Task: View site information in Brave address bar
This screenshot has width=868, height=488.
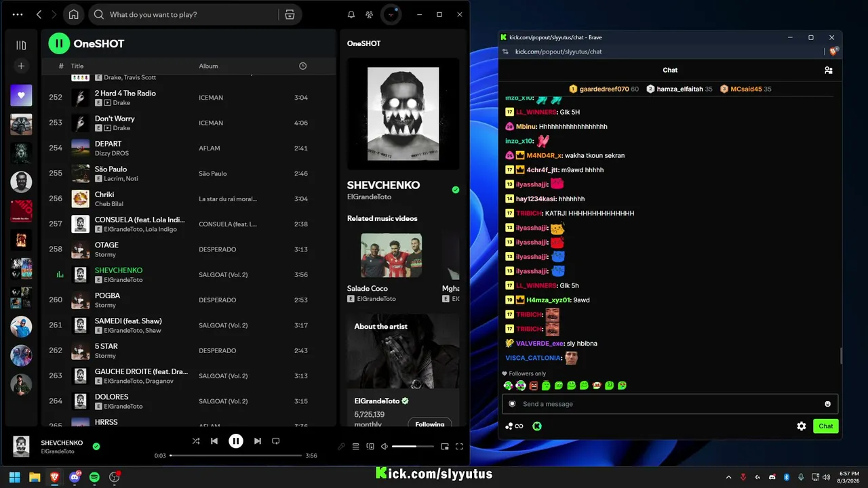Action: 505,52
